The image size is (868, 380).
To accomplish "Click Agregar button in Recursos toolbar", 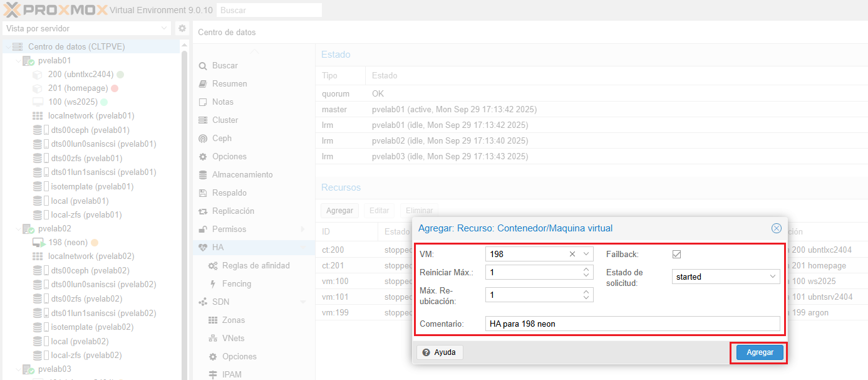I will 339,211.
